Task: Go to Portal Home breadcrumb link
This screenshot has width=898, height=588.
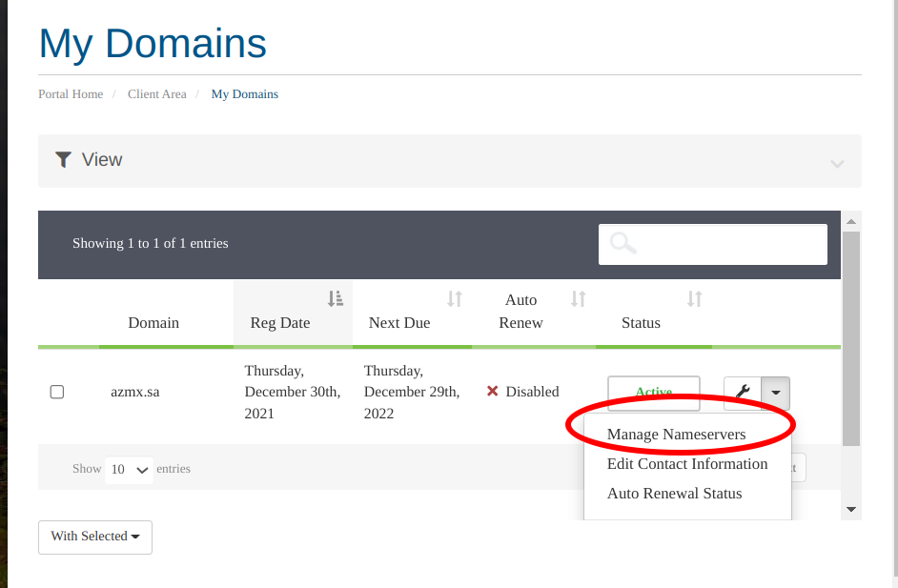Action: [x=71, y=94]
